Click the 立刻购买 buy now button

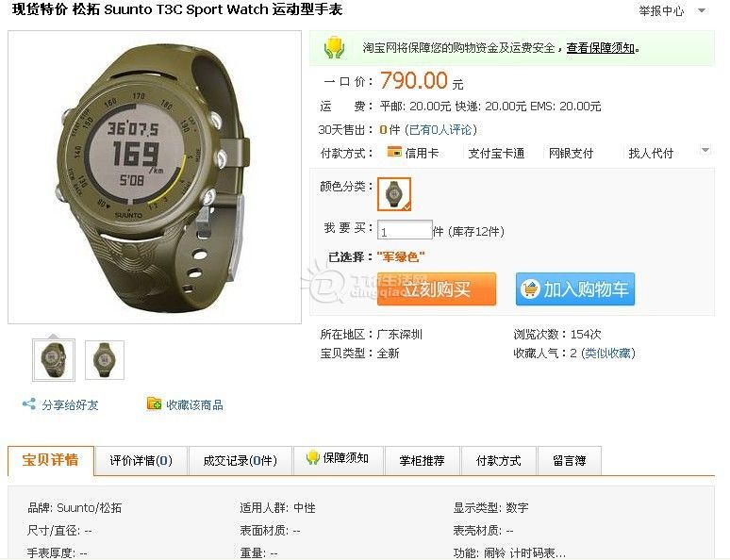(x=437, y=289)
